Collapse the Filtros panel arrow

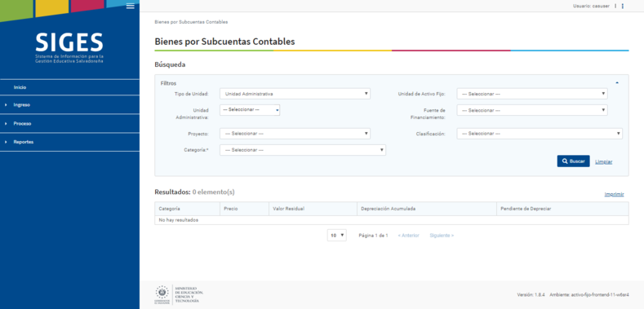(617, 83)
